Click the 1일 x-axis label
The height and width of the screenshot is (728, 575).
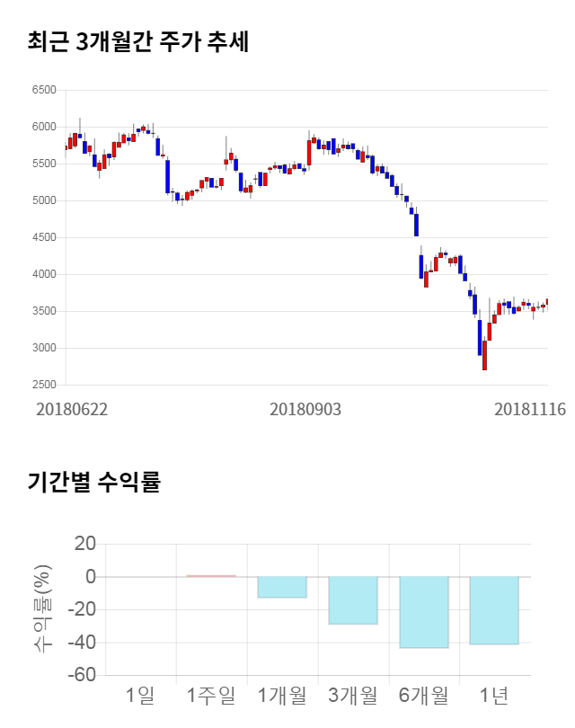(x=140, y=695)
